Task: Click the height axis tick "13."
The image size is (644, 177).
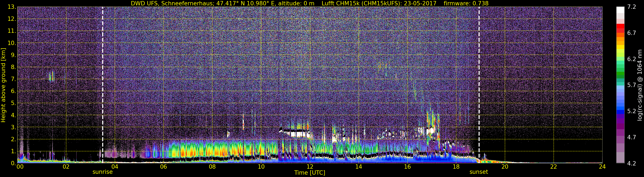Action: [12, 7]
